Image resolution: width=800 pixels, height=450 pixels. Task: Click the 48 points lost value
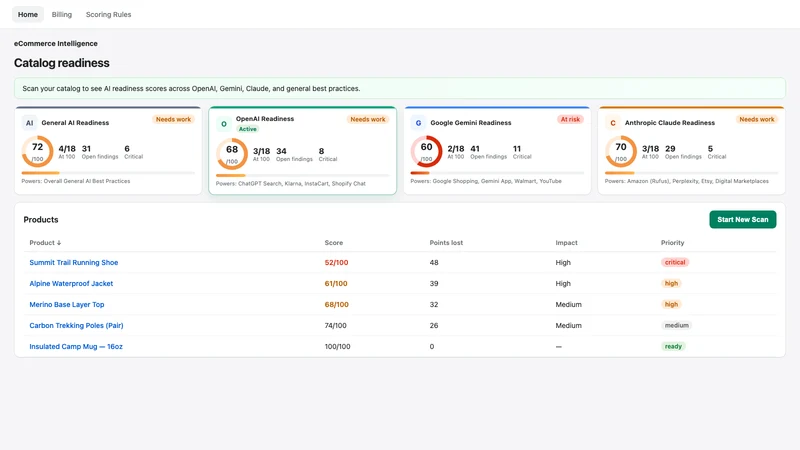[x=434, y=262]
